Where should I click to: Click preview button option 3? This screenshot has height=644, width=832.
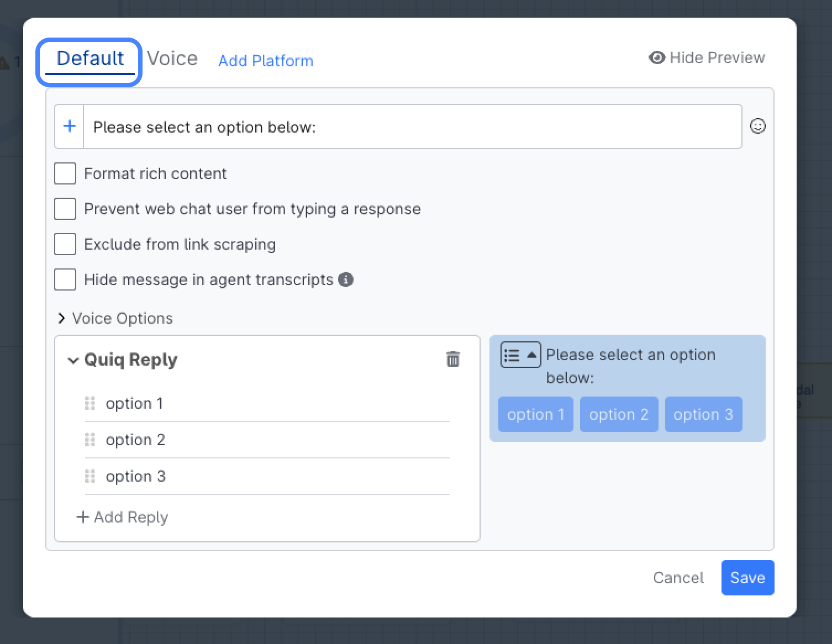[x=703, y=414]
